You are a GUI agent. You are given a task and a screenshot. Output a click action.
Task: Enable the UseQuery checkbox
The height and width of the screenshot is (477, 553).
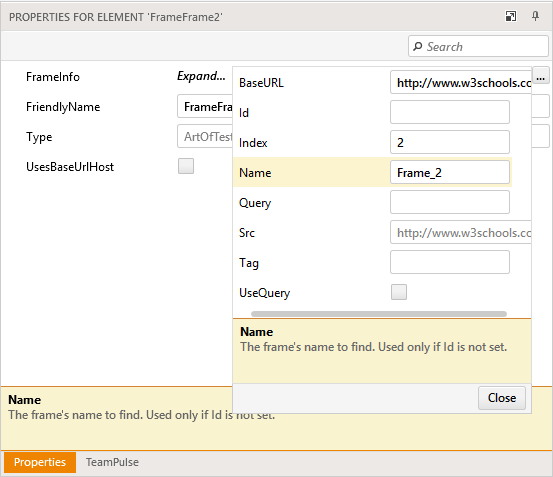coord(399,292)
